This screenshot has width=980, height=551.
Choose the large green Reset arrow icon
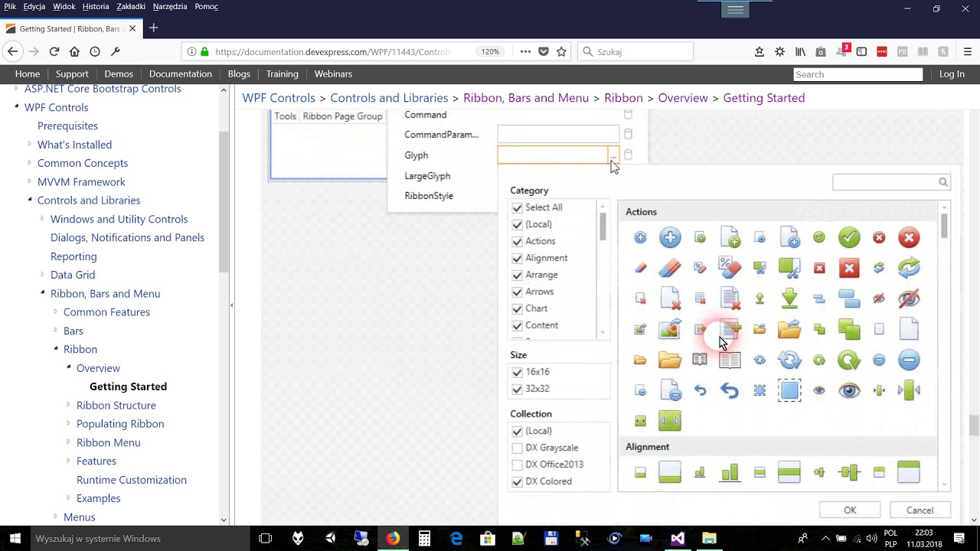click(x=849, y=360)
